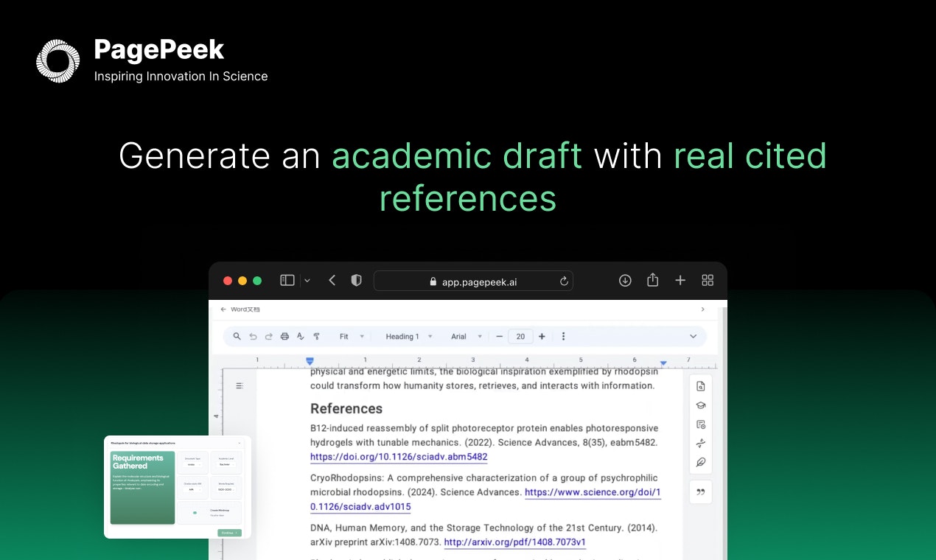Select the academic graduation cap tool
The width and height of the screenshot is (936, 560).
(x=701, y=405)
